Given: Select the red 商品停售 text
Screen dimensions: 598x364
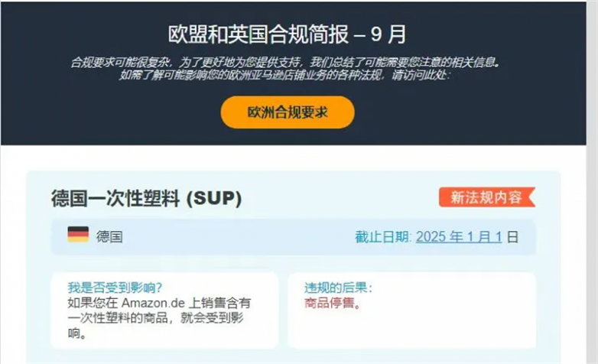Looking at the screenshot, I should (333, 303).
